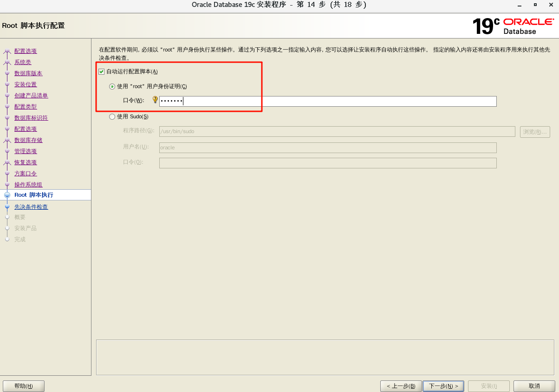The height and width of the screenshot is (392, 559).
Task: Select the 使用 Sudo radio option
Action: 112,117
